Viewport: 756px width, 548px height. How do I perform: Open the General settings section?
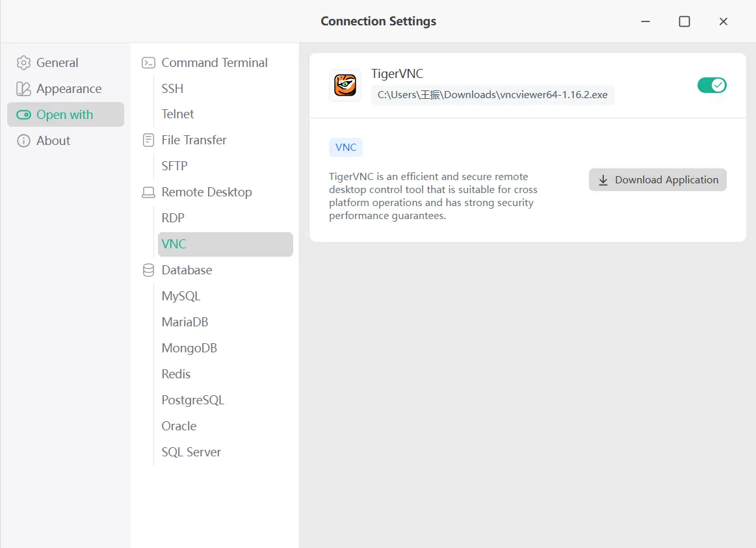(66, 62)
